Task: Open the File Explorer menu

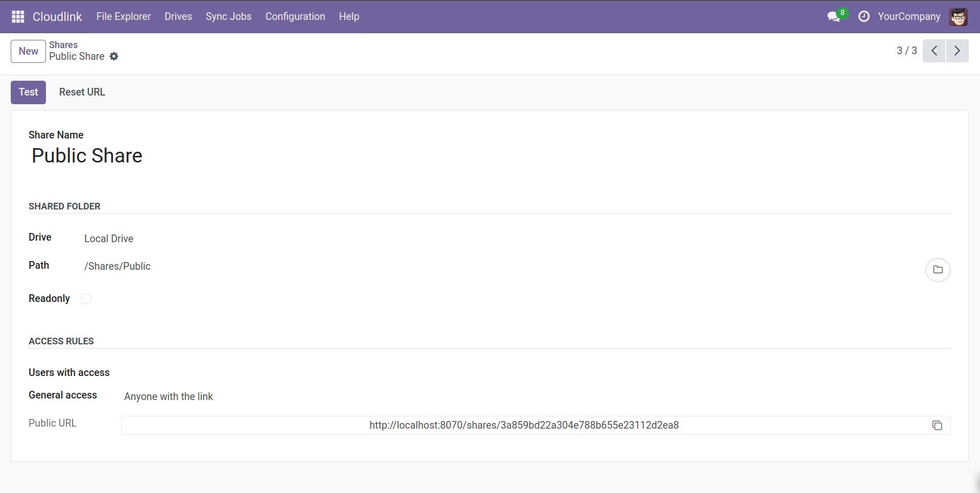Action: pyautogui.click(x=124, y=17)
